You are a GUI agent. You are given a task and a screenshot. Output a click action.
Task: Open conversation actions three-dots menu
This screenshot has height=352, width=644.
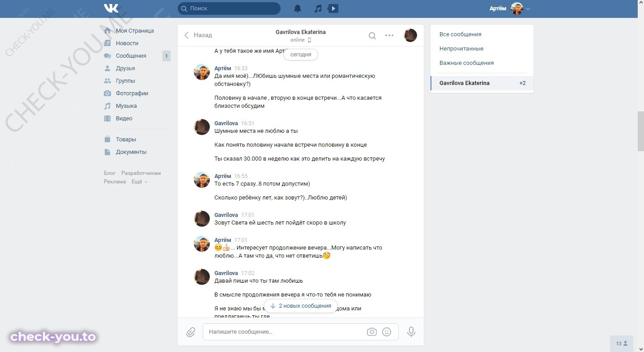389,35
